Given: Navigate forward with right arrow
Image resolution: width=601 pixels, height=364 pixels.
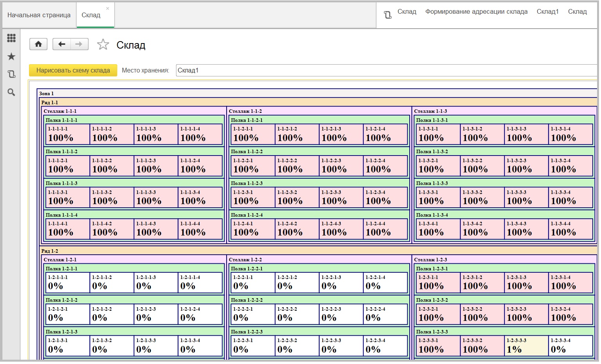Looking at the screenshot, I should [x=79, y=44].
